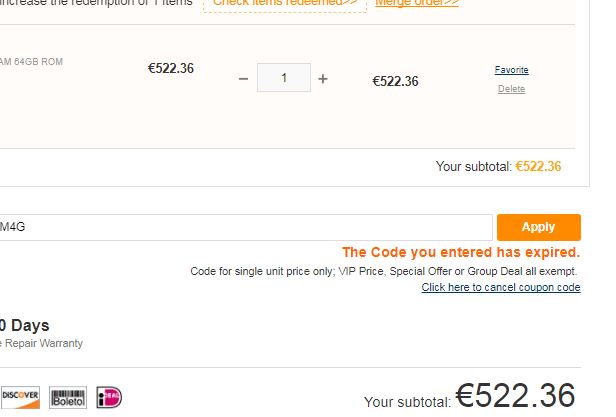The width and height of the screenshot is (616, 417).
Task: Select the iDEAL payment icon
Action: click(109, 397)
